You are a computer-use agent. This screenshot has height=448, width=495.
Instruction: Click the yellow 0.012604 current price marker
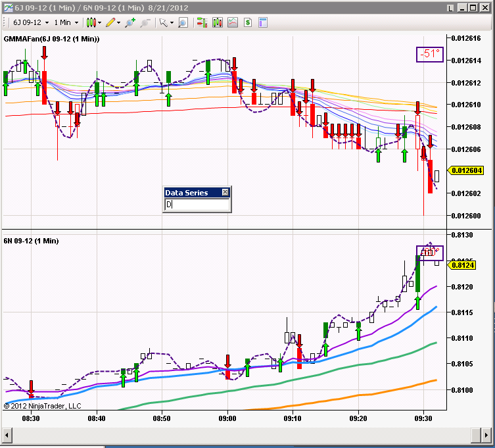pos(466,170)
